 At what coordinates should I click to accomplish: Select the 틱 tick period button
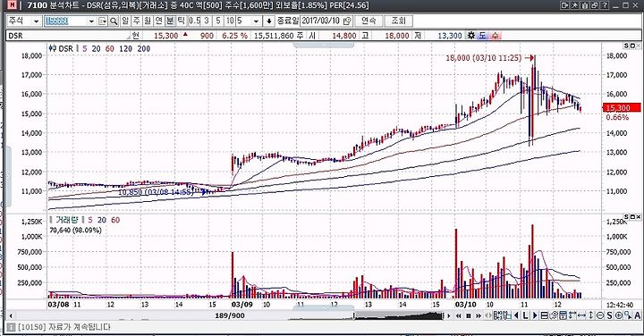point(181,21)
